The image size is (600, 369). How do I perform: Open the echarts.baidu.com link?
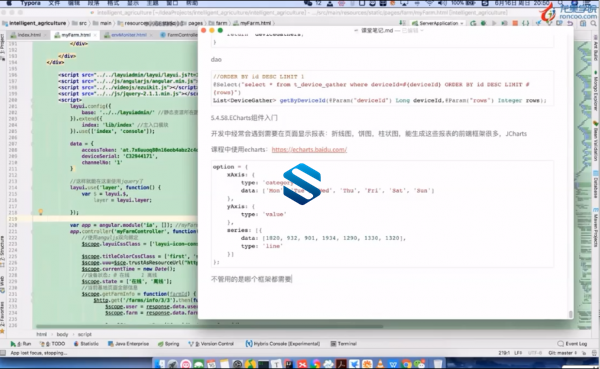(x=309, y=150)
